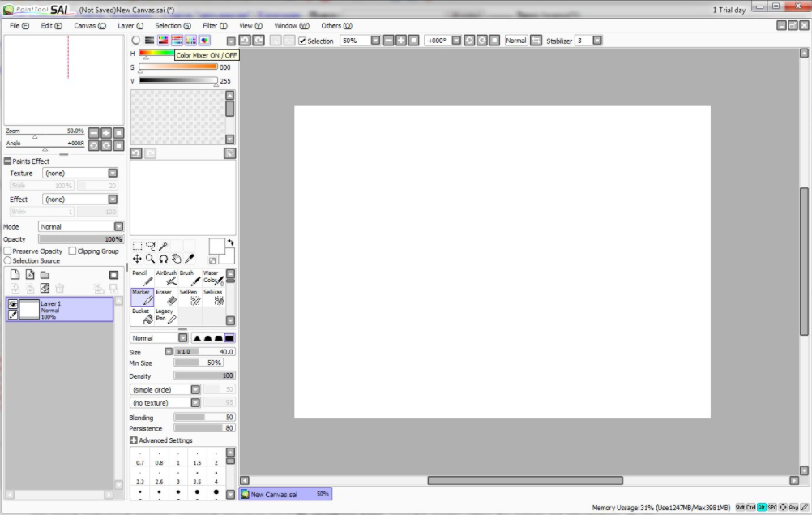Select the Water Color brush tool

pyautogui.click(x=212, y=278)
